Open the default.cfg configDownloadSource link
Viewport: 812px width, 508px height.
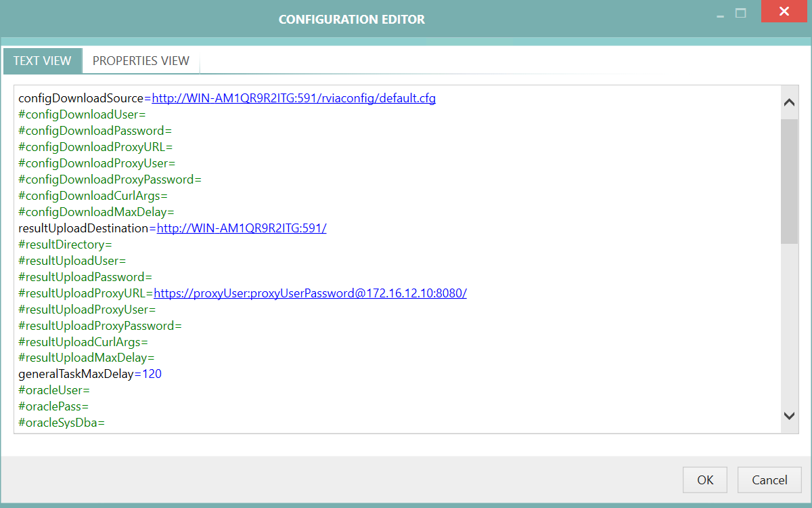coord(294,98)
